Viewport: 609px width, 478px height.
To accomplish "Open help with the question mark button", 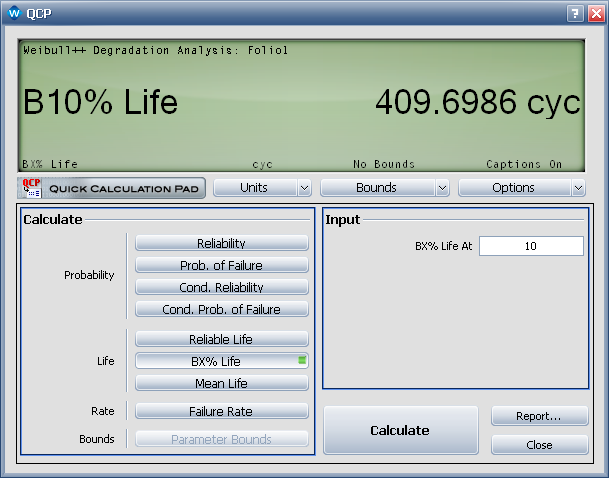I will coord(575,14).
